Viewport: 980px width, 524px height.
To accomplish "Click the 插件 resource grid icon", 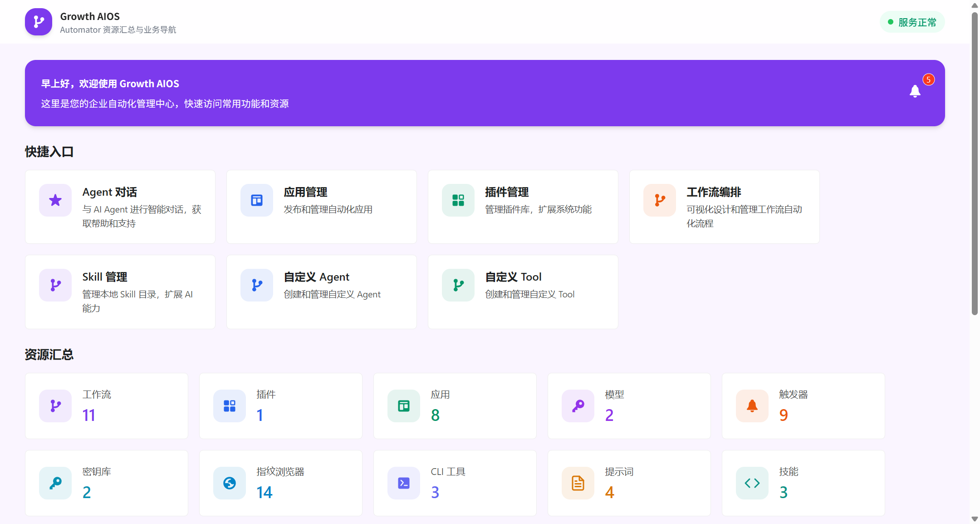I will click(x=230, y=406).
